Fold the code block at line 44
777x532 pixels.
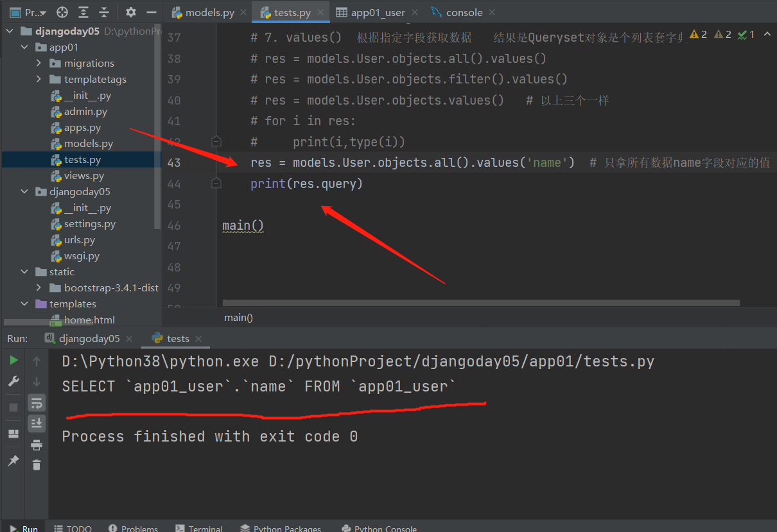pyautogui.click(x=216, y=184)
